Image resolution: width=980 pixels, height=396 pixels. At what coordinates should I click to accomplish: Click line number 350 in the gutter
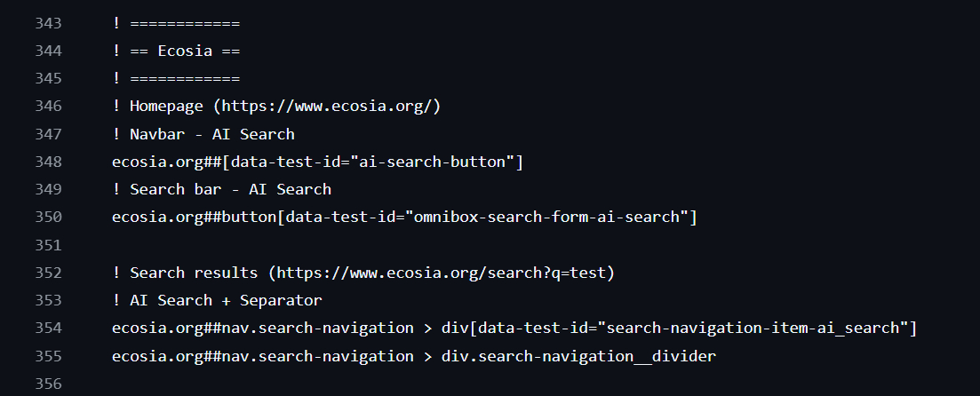click(x=48, y=218)
